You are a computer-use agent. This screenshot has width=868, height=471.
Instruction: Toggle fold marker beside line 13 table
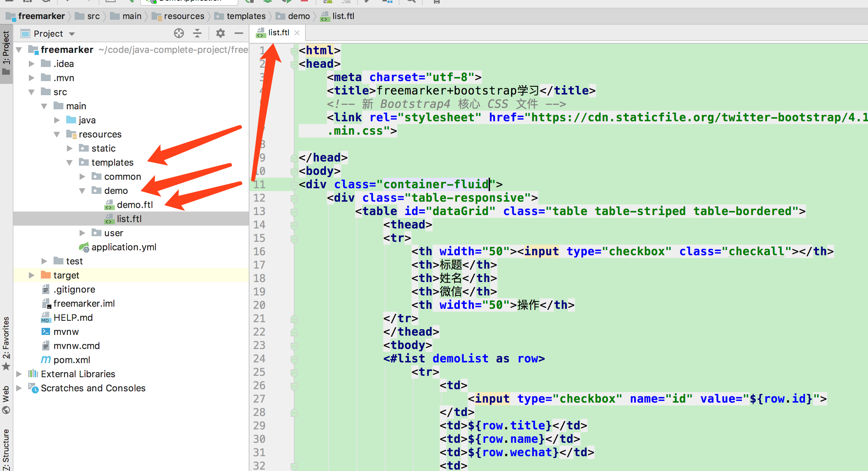click(x=294, y=212)
